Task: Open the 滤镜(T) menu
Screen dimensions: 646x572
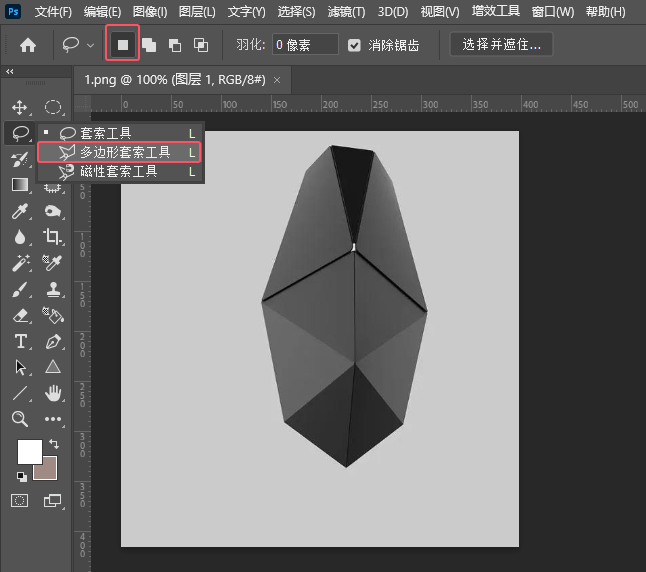Action: (x=346, y=12)
